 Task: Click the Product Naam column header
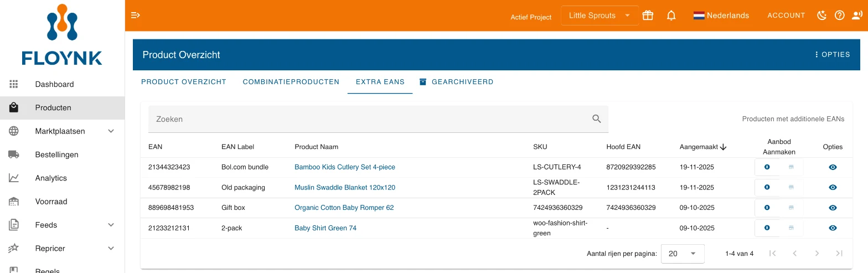tap(316, 147)
